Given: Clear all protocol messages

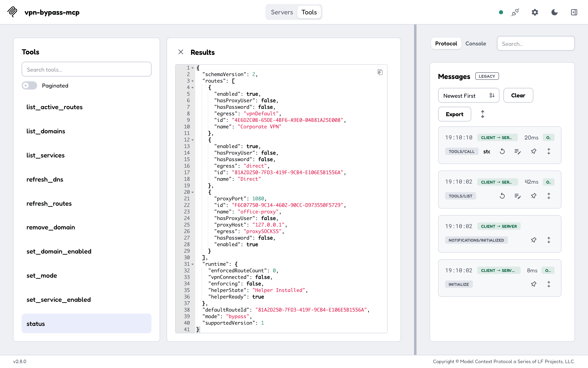Looking at the screenshot, I should pyautogui.click(x=518, y=95).
